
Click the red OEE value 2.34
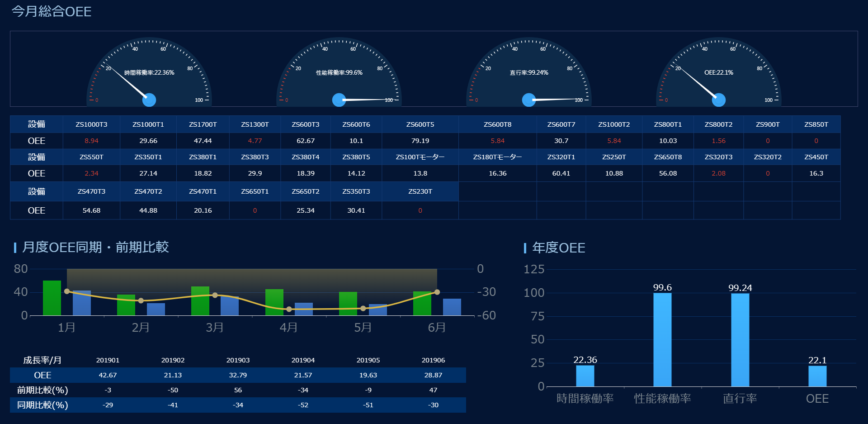91,173
